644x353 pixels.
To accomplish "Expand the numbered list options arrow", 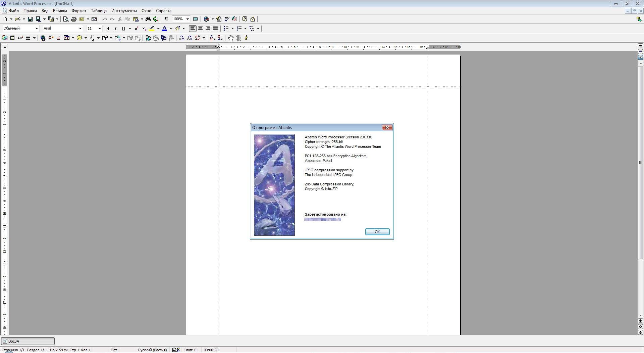I will coord(245,29).
